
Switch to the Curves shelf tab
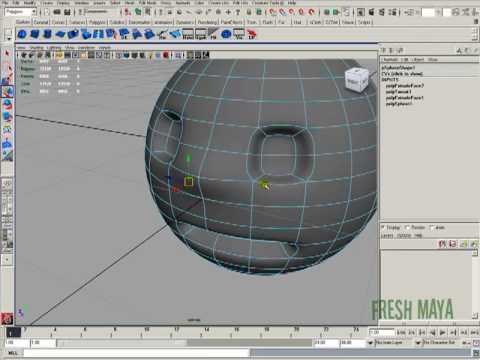(58, 22)
